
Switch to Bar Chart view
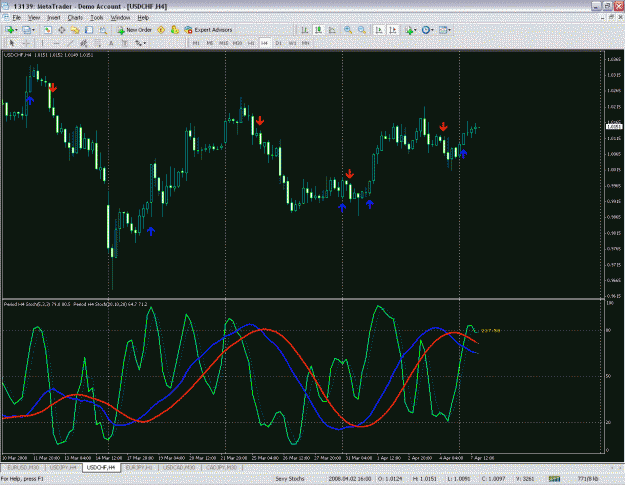pyautogui.click(x=305, y=30)
